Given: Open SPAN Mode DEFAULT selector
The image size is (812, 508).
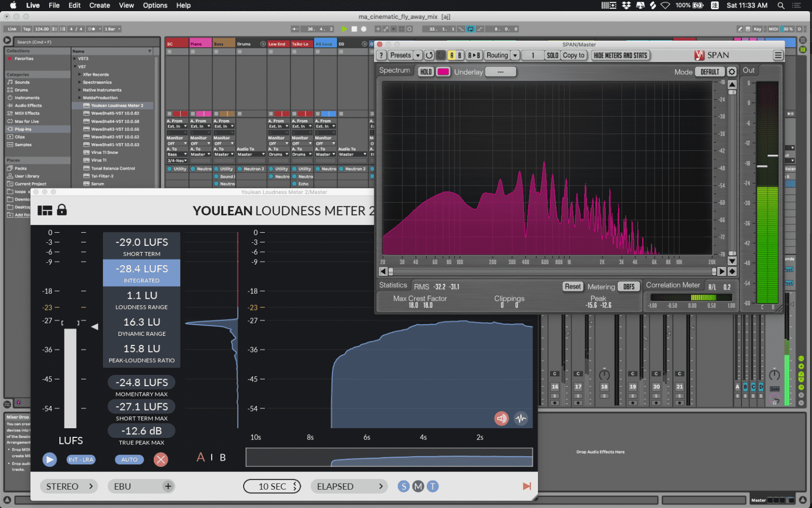Looking at the screenshot, I should (710, 72).
